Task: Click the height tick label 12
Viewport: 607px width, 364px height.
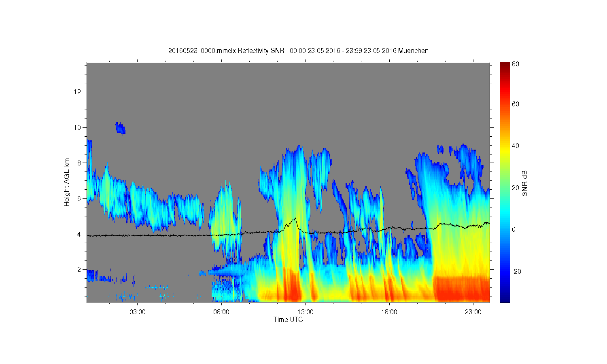Action: (x=78, y=92)
